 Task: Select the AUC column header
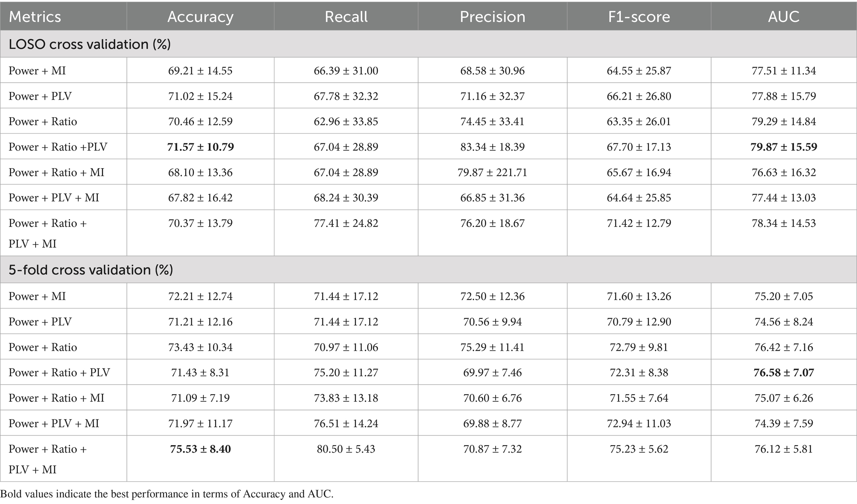pyautogui.click(x=783, y=17)
